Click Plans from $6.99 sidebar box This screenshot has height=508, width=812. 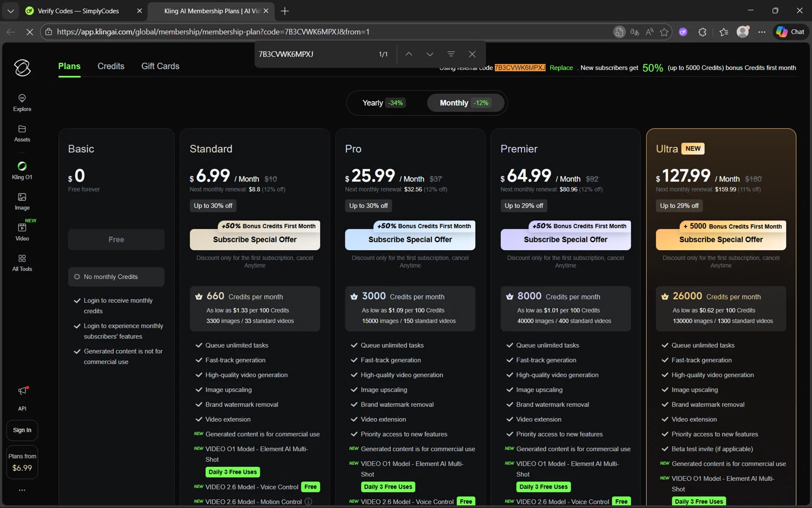click(22, 463)
